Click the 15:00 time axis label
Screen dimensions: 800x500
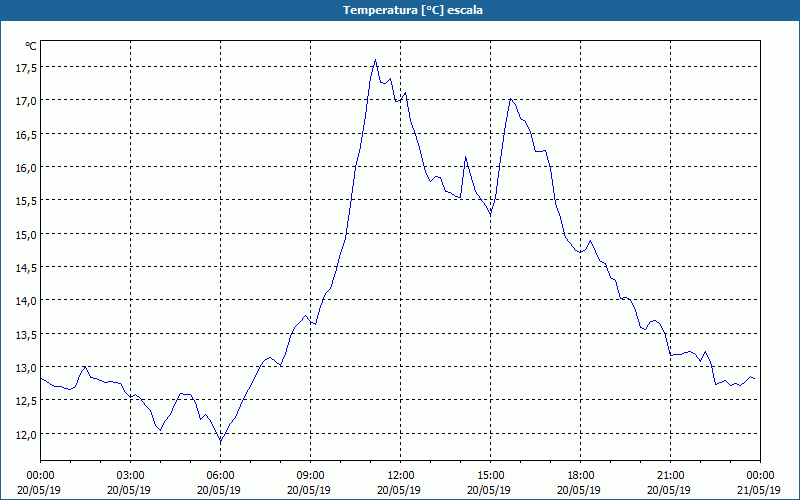490,476
